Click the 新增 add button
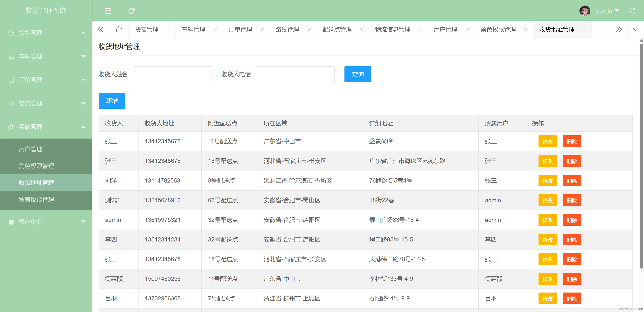Viewport: 644px width, 312px height. click(112, 101)
